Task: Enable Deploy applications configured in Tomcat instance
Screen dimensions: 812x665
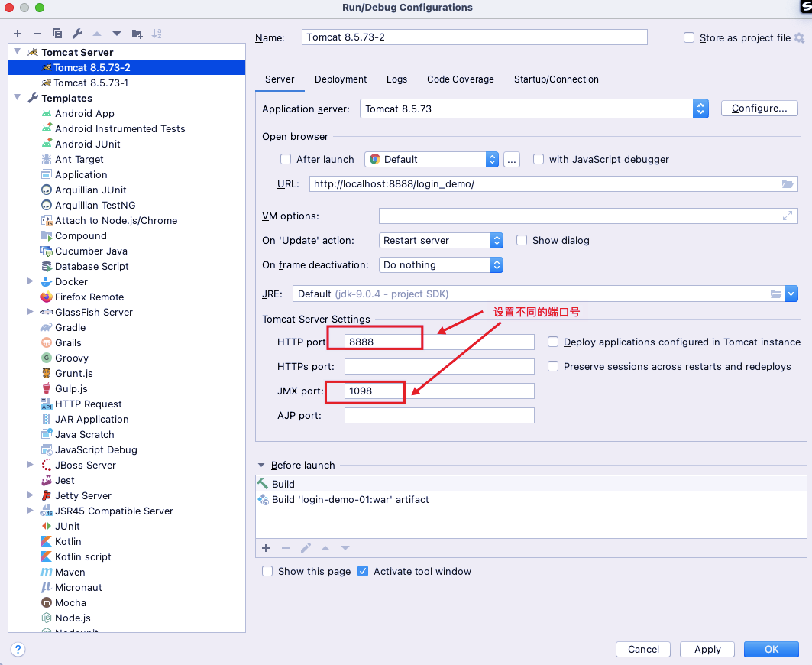Action: [x=553, y=342]
